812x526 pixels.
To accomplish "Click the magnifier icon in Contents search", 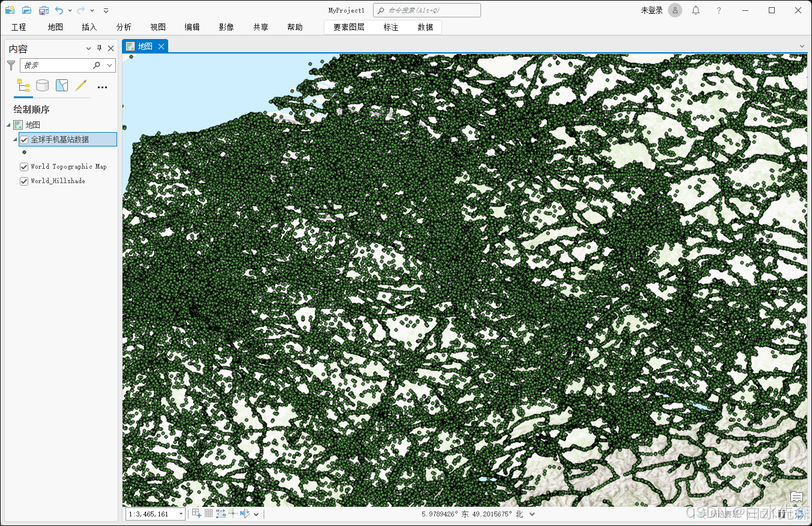I will pyautogui.click(x=97, y=65).
